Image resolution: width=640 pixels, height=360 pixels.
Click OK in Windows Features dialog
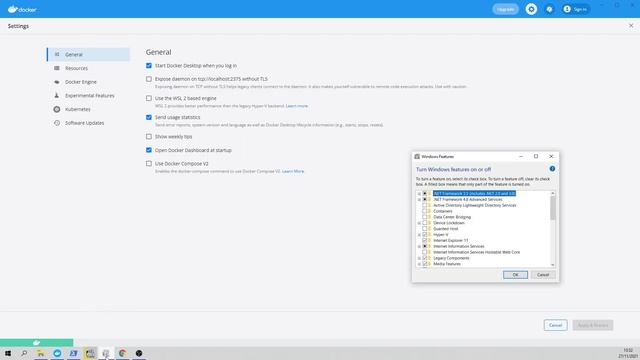click(x=515, y=275)
